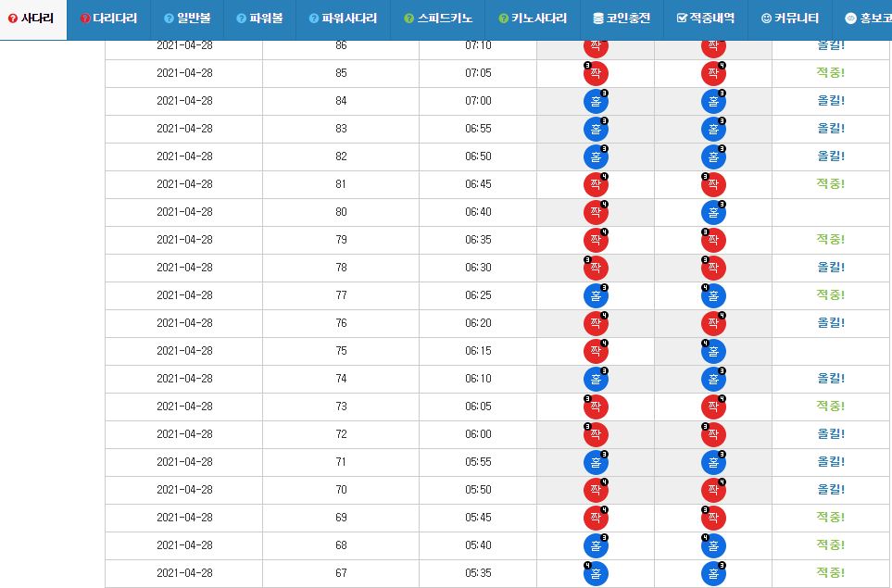Click the icon beside the cut-off 홍보 menu

tap(850, 19)
